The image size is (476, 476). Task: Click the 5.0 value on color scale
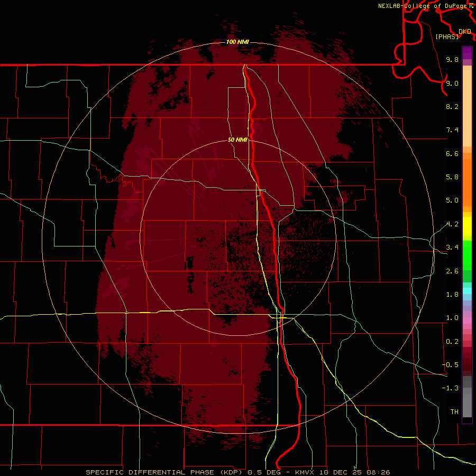tap(452, 200)
